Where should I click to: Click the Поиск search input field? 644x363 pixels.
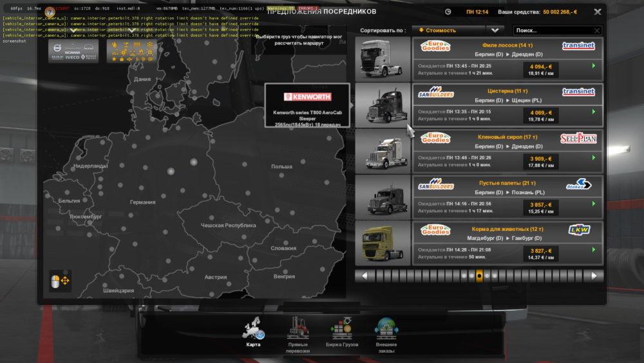[553, 30]
